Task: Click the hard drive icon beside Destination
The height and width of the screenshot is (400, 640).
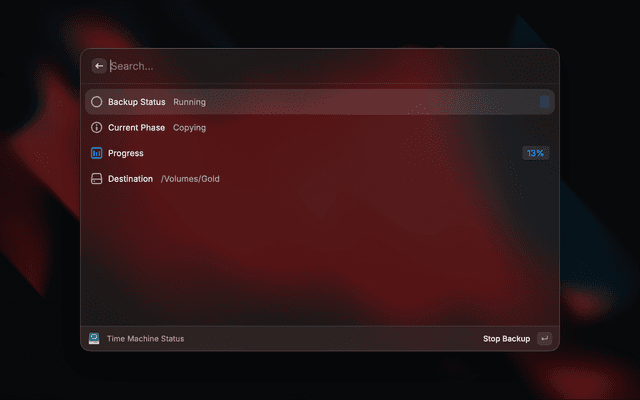Action: (96, 179)
